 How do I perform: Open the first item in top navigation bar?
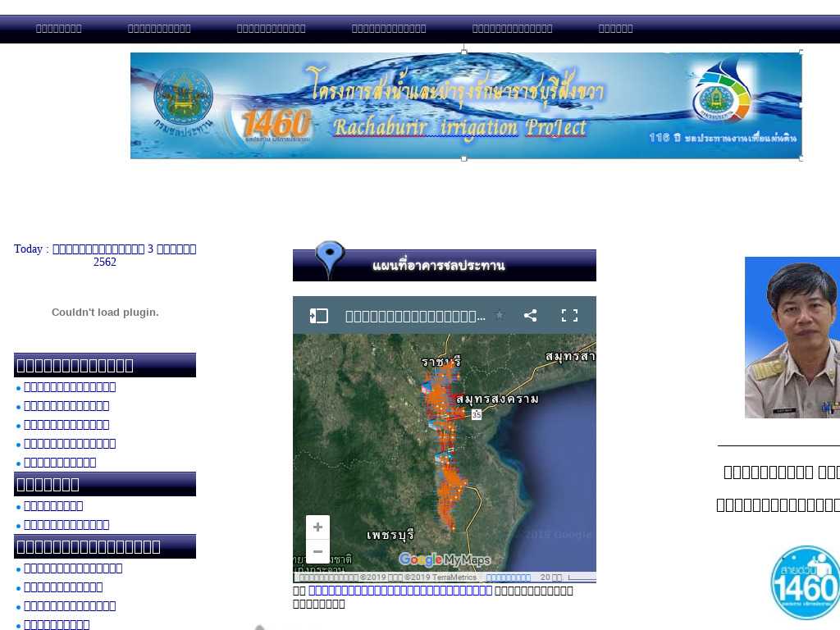coord(59,29)
